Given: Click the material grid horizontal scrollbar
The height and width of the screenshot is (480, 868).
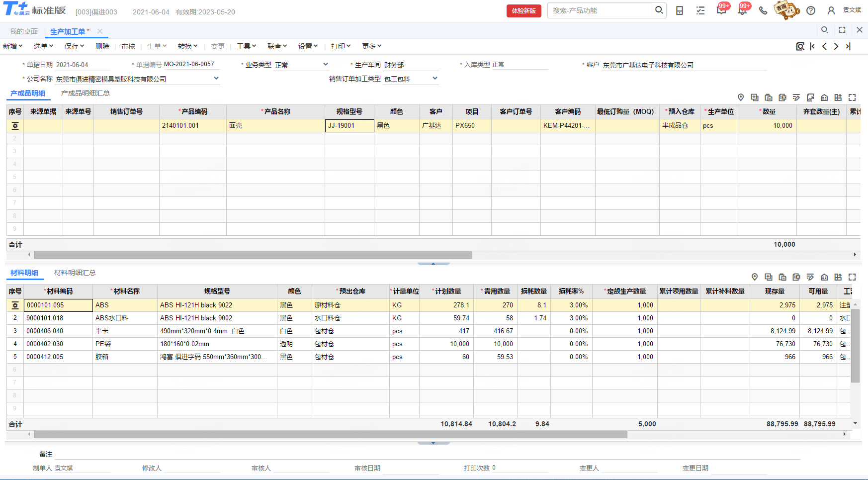Looking at the screenshot, I should pos(331,434).
